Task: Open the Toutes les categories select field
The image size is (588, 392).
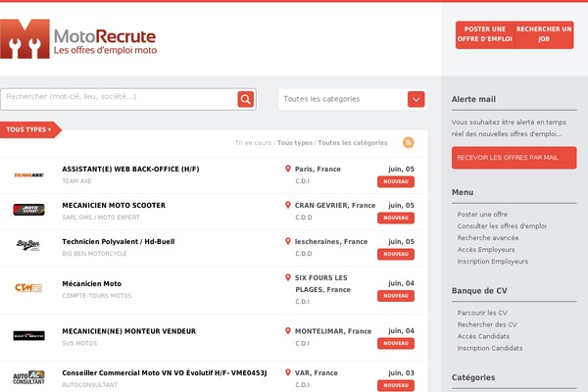Action: click(x=352, y=99)
